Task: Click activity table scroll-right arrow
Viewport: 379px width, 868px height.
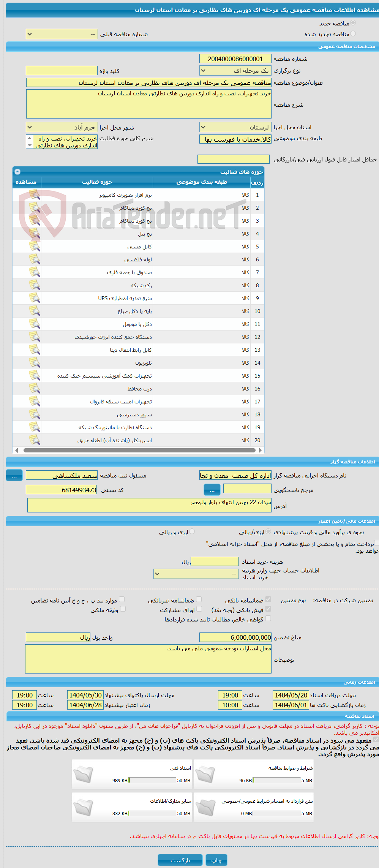Action: pyautogui.click(x=260, y=450)
